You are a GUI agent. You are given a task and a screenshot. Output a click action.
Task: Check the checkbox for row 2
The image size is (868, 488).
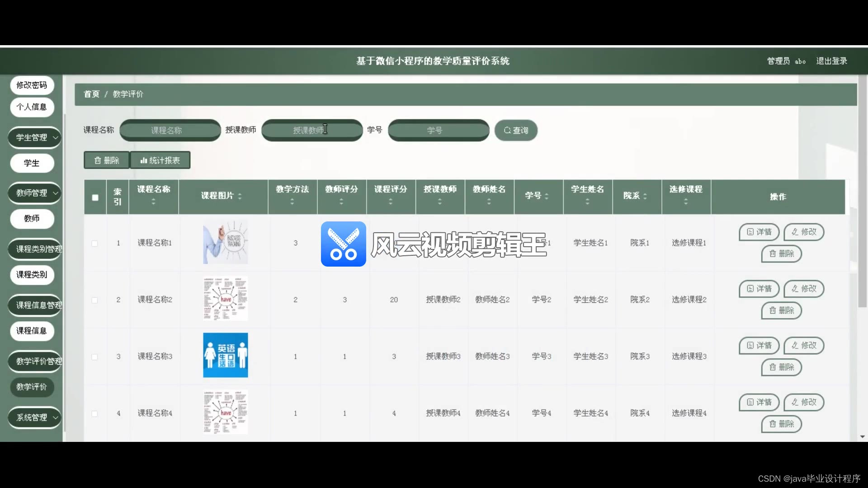coord(94,300)
